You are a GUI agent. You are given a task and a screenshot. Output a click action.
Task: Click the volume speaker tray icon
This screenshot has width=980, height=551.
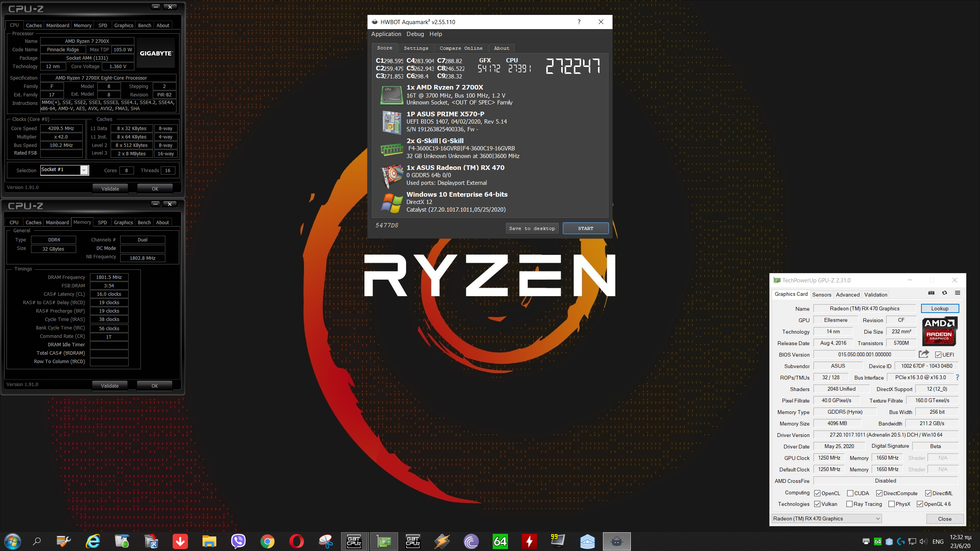pos(923,541)
